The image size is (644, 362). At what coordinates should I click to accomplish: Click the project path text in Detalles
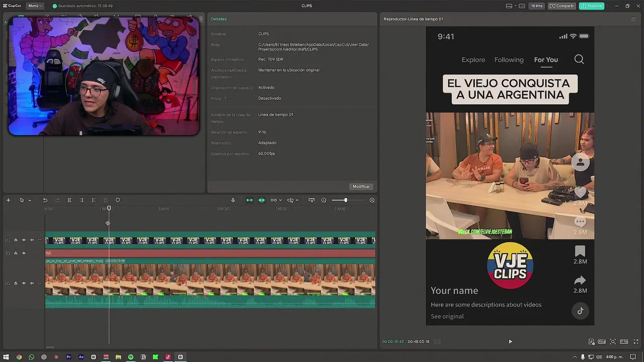[313, 47]
